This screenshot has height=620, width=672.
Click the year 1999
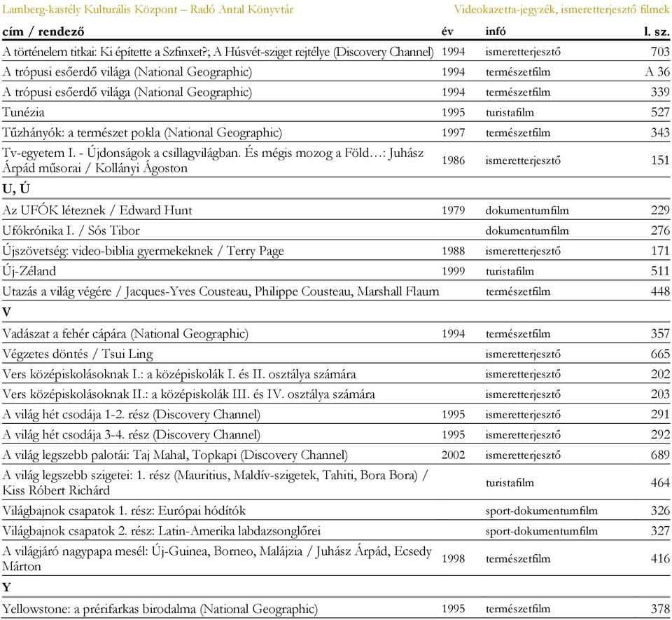tap(453, 271)
